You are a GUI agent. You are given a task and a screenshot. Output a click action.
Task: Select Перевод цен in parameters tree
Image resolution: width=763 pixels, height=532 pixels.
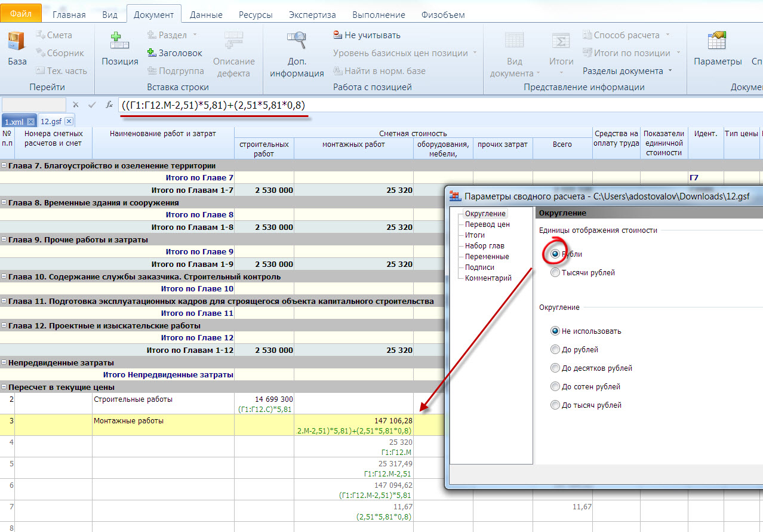click(487, 225)
